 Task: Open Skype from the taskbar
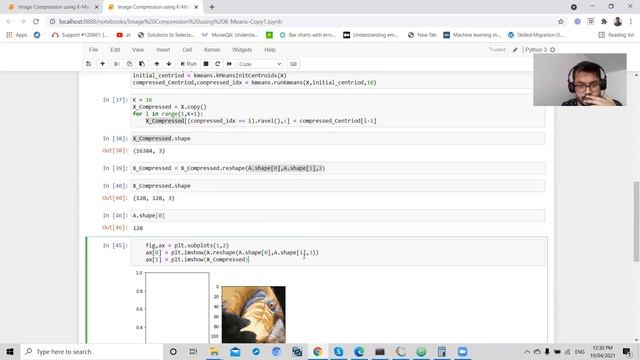(338, 351)
